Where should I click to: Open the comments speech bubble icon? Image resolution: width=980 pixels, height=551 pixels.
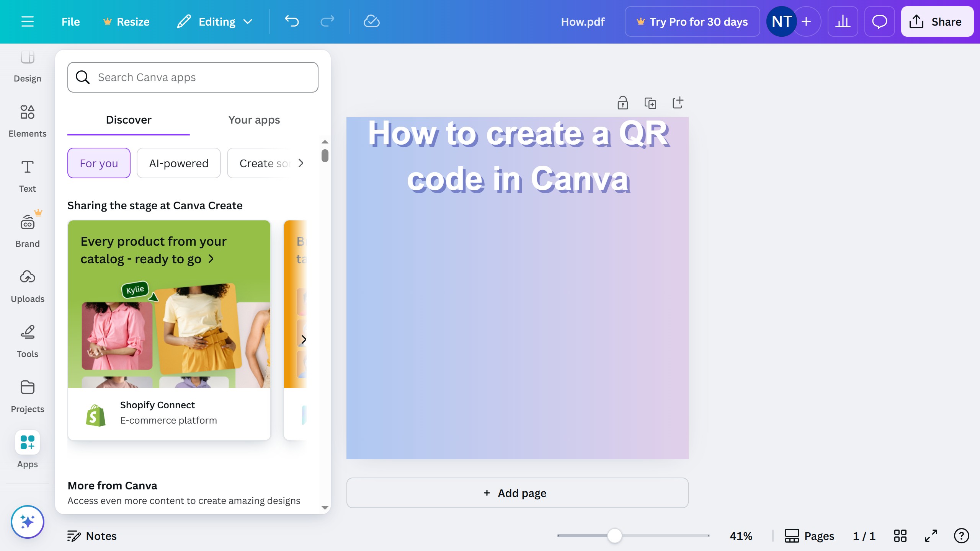point(879,21)
